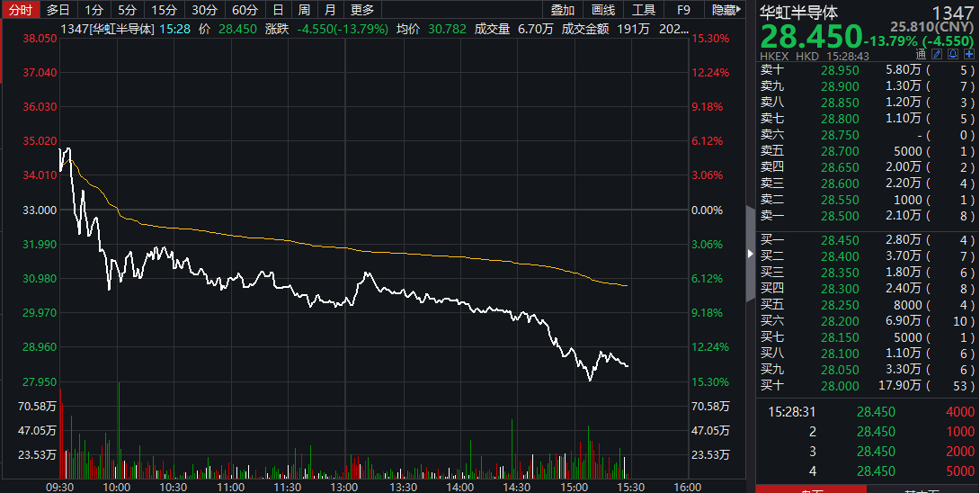Image resolution: width=980 pixels, height=493 pixels.
Task: Click the tick row with volume 2000
Action: 868,452
